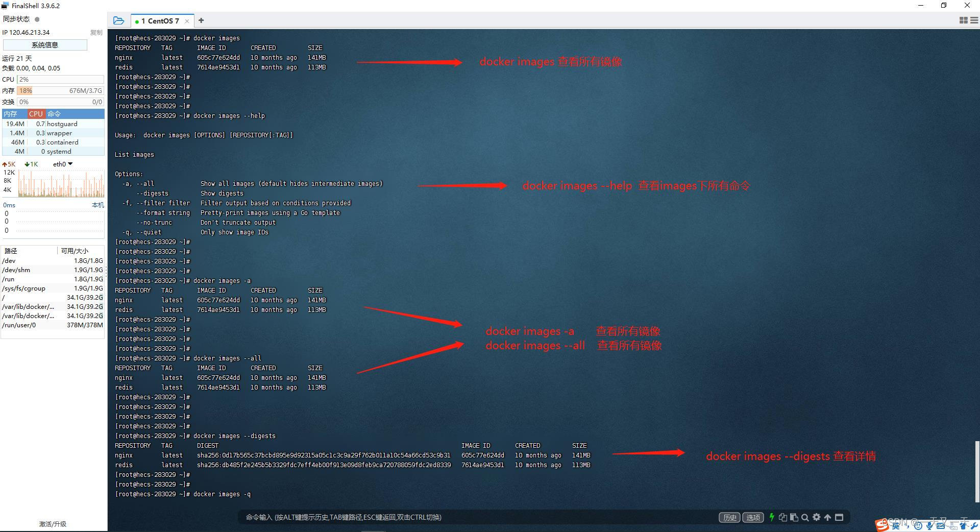
Task: Open the 历史 command history popup
Action: pyautogui.click(x=729, y=517)
